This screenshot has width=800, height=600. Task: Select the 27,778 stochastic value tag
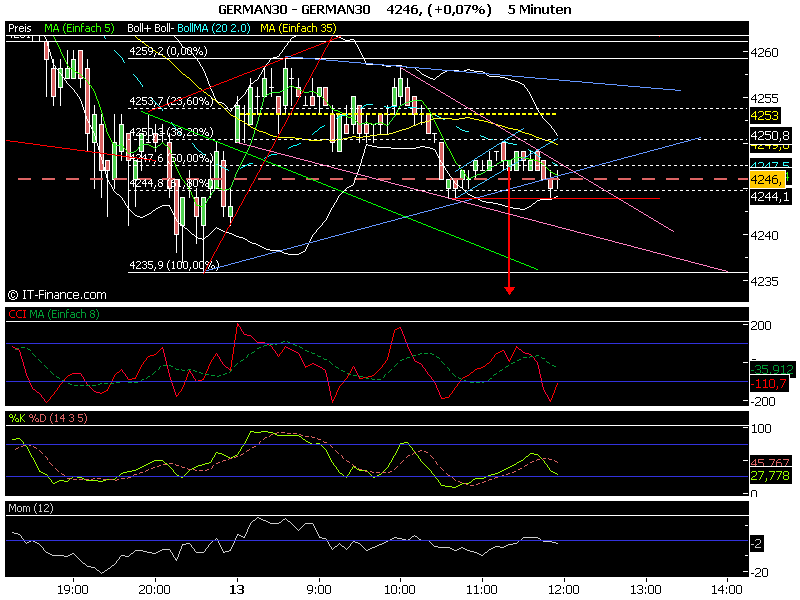click(770, 476)
